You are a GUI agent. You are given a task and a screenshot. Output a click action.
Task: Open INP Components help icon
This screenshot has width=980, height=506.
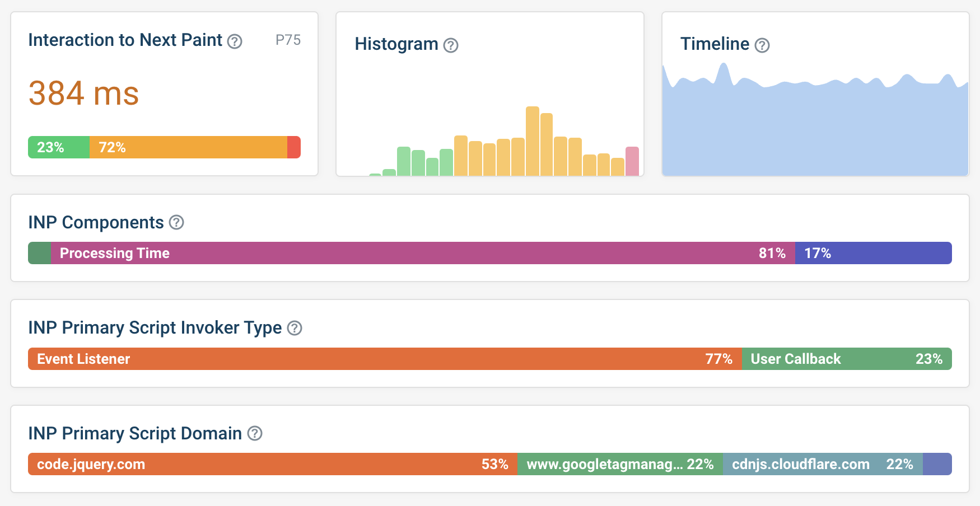point(176,222)
